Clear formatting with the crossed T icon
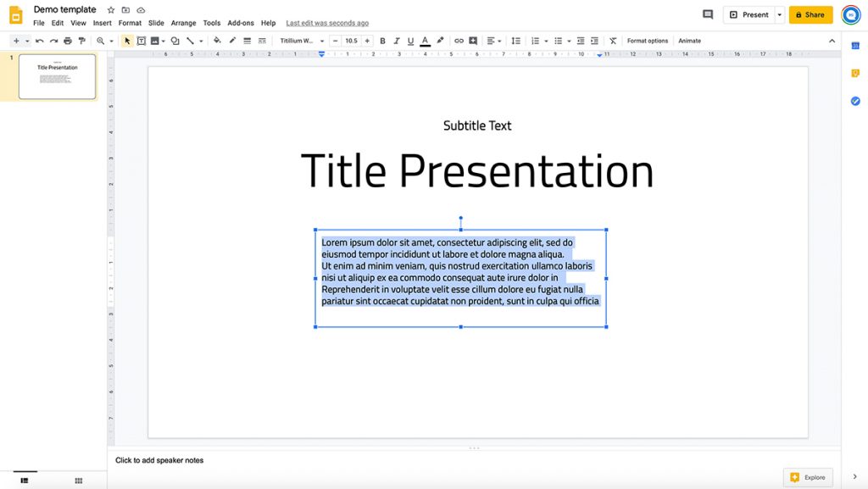The width and height of the screenshot is (868, 489). tap(613, 41)
